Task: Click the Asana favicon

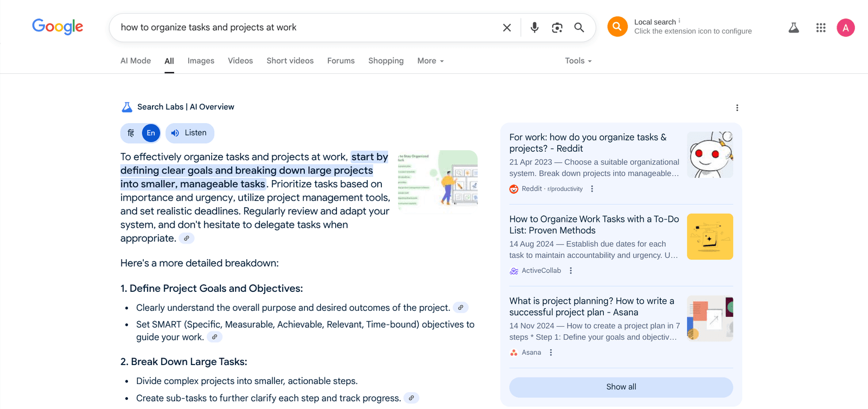Action: tap(514, 353)
